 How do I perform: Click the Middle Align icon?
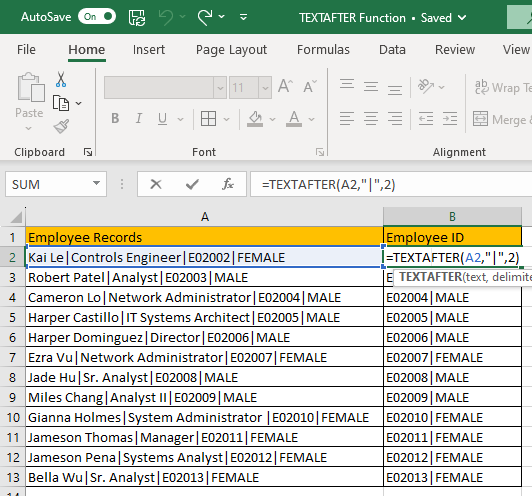(371, 87)
